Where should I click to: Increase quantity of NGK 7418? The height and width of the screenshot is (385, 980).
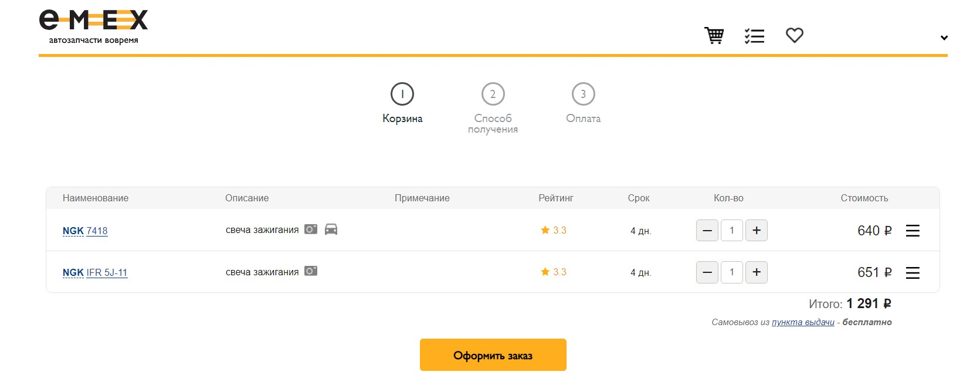point(757,231)
